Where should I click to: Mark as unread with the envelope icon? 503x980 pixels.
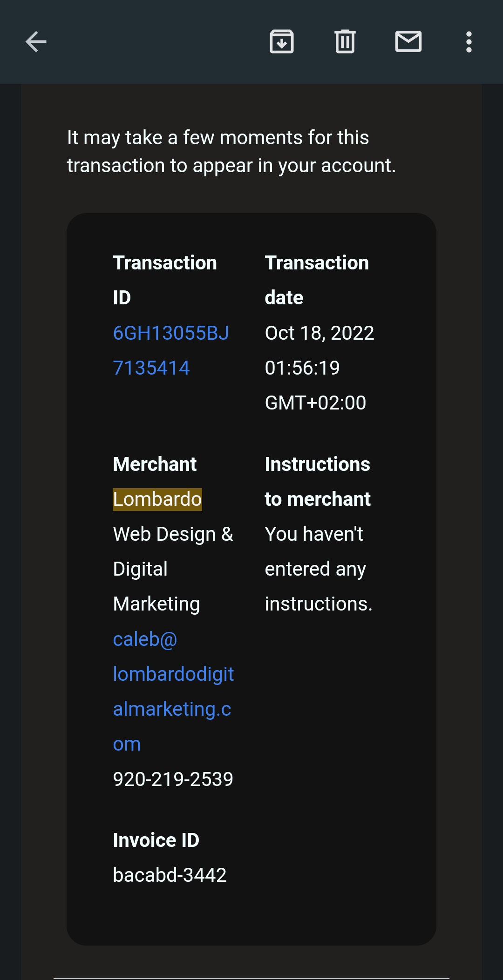(408, 42)
